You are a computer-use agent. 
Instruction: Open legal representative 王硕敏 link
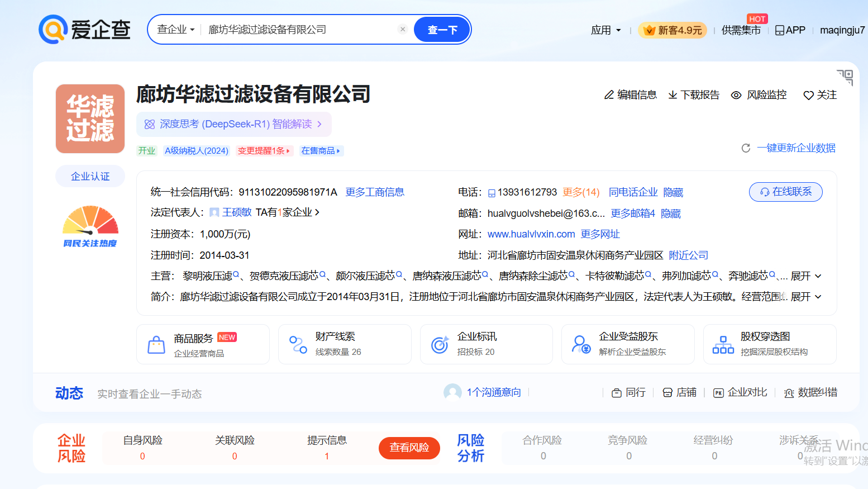point(237,212)
